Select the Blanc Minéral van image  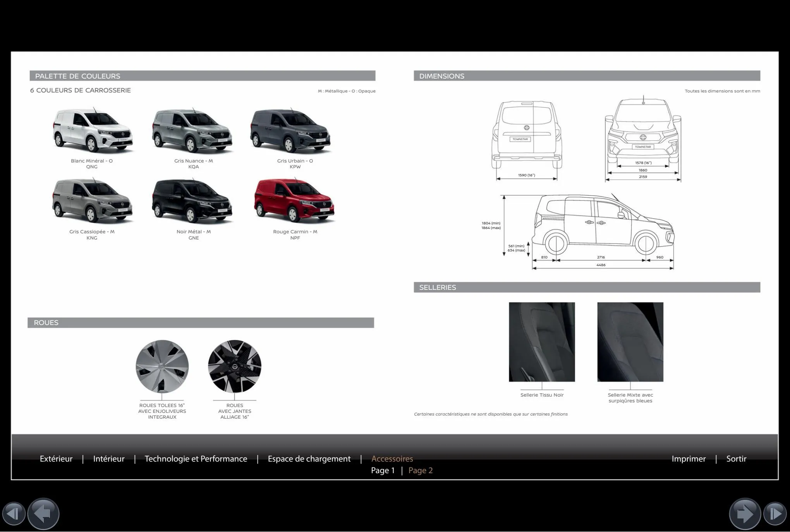[93, 130]
